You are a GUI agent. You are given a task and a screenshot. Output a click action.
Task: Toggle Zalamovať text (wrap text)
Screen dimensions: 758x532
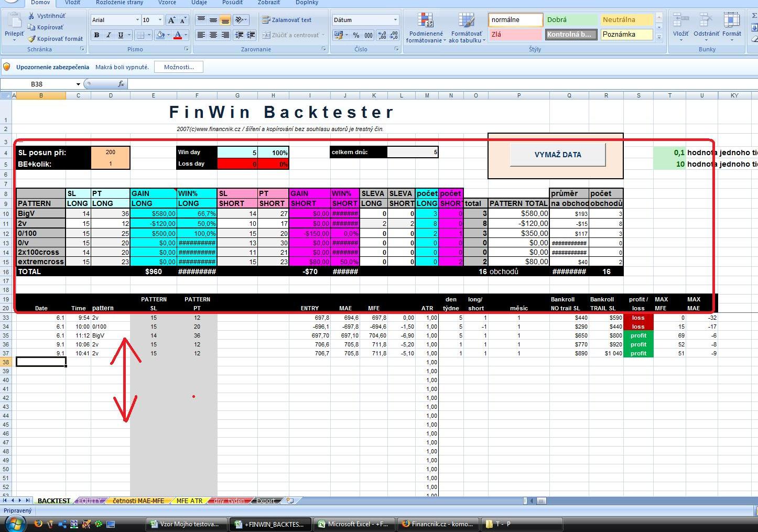click(x=287, y=20)
